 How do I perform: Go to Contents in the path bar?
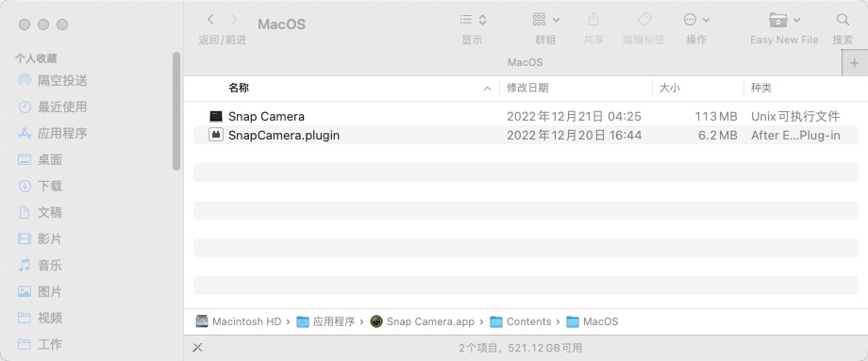click(x=521, y=321)
